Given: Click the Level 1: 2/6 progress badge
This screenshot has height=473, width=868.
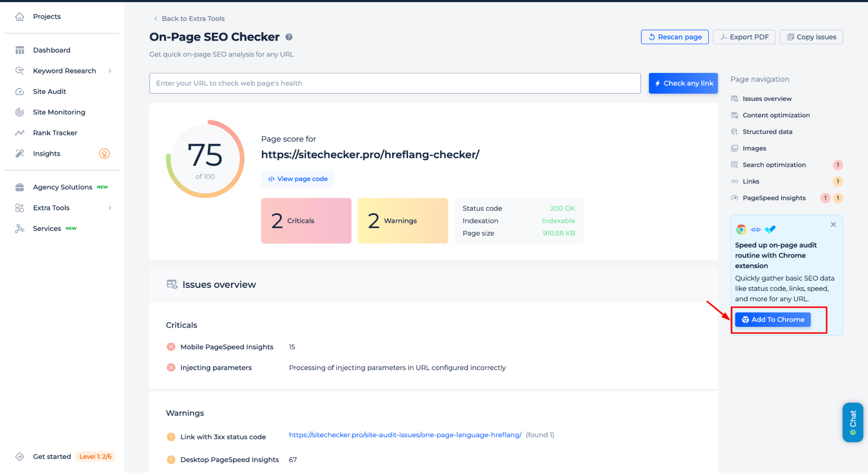Looking at the screenshot, I should point(95,456).
